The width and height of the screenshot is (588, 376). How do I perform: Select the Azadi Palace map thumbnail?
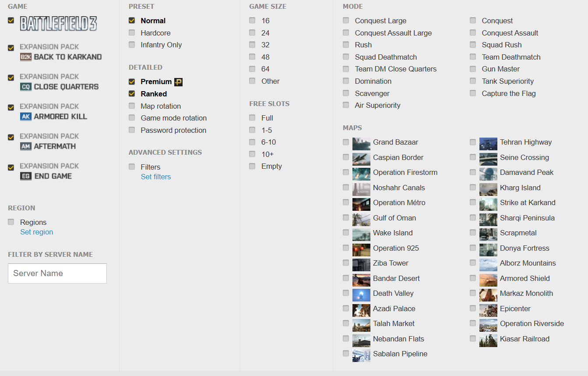pos(361,310)
